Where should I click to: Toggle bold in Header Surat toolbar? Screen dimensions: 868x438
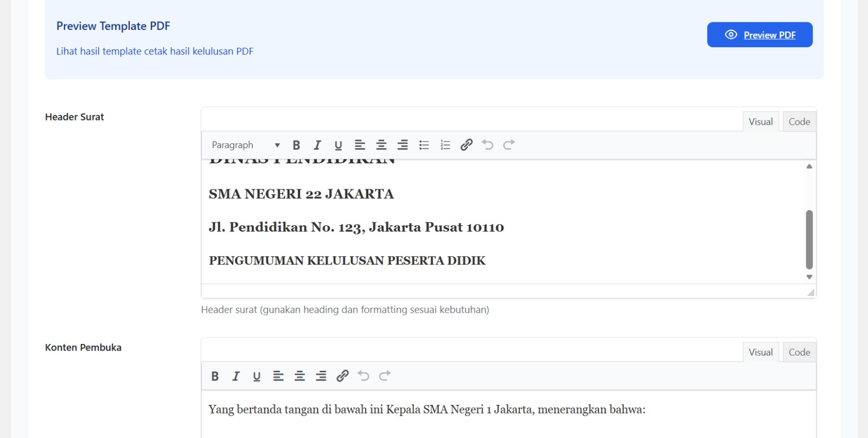(x=296, y=145)
